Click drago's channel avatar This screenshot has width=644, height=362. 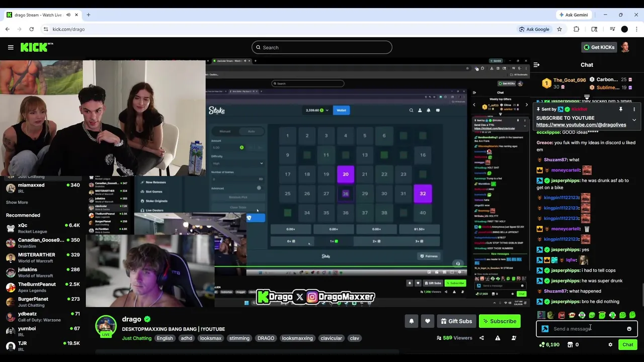point(106,326)
